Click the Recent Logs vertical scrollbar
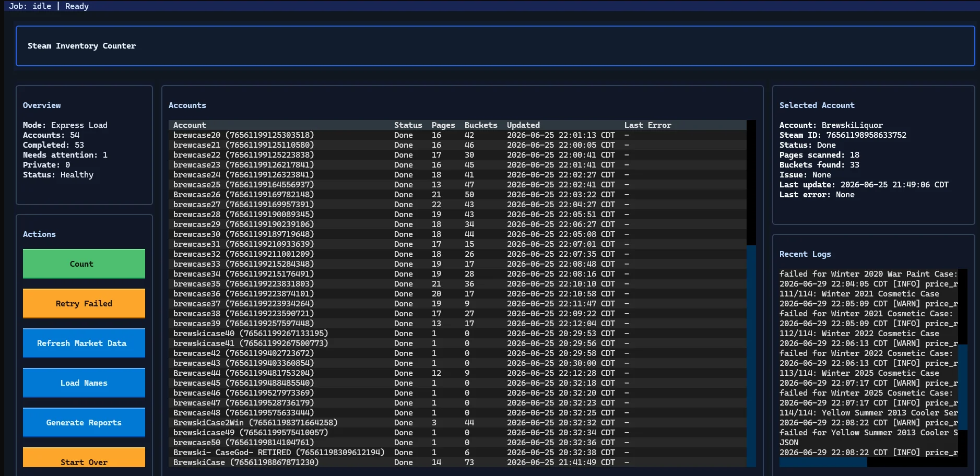This screenshot has width=980, height=476. click(x=963, y=386)
